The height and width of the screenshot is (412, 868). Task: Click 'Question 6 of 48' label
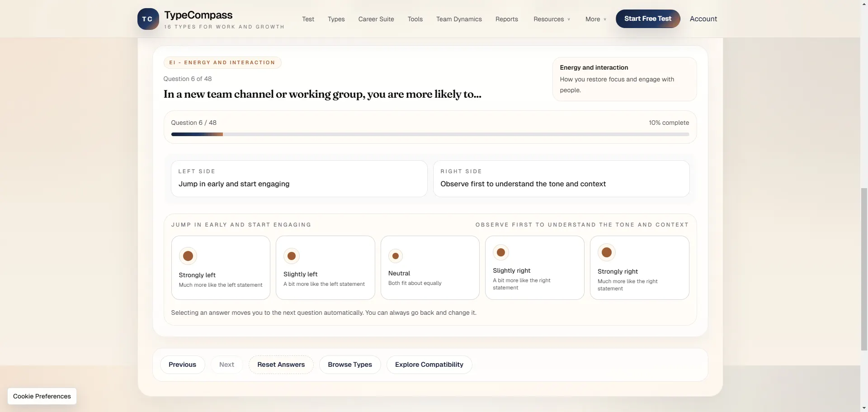[188, 79]
